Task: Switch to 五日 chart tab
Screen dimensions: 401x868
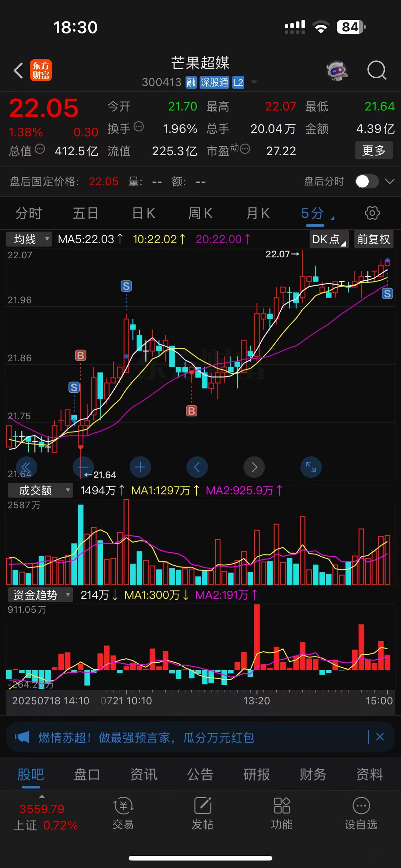Action: (x=86, y=213)
